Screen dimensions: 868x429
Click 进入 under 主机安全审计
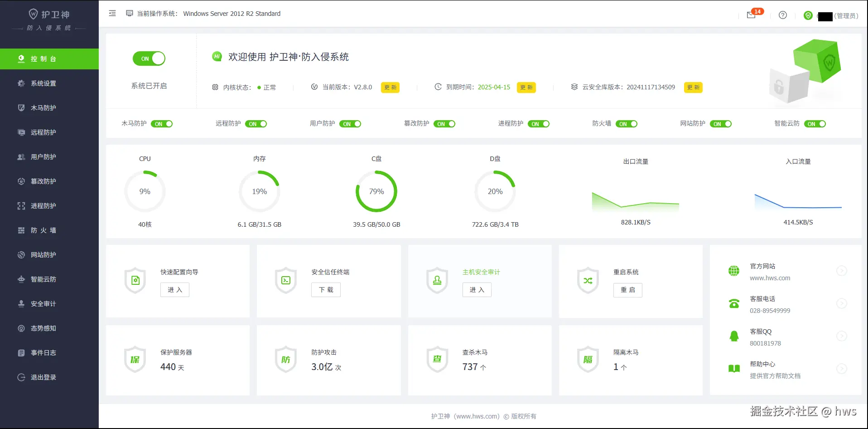click(477, 290)
